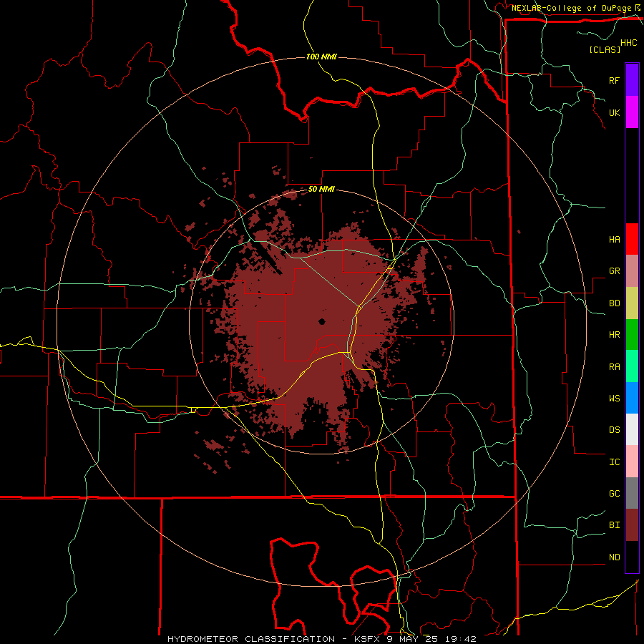
Task: Click the blue WS legend swatch
Action: [632, 398]
